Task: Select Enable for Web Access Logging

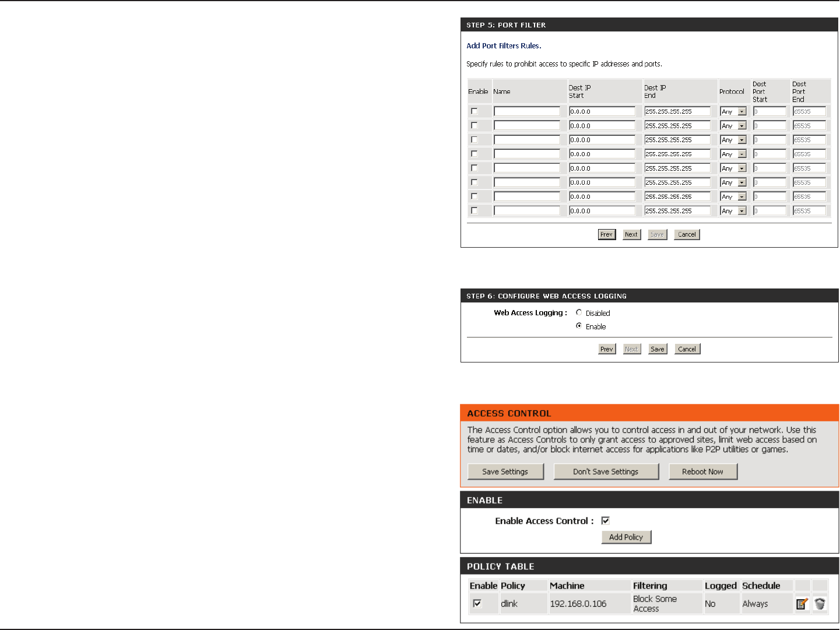Action: click(x=579, y=326)
